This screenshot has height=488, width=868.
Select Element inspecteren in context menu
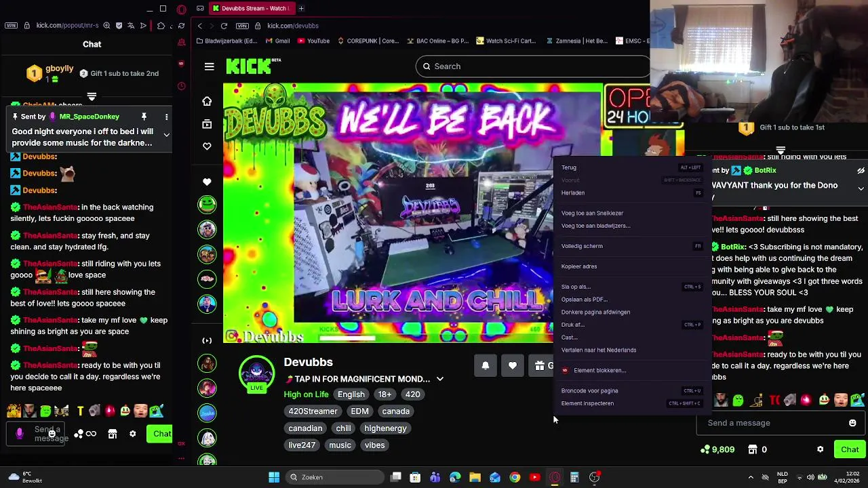coord(631,403)
